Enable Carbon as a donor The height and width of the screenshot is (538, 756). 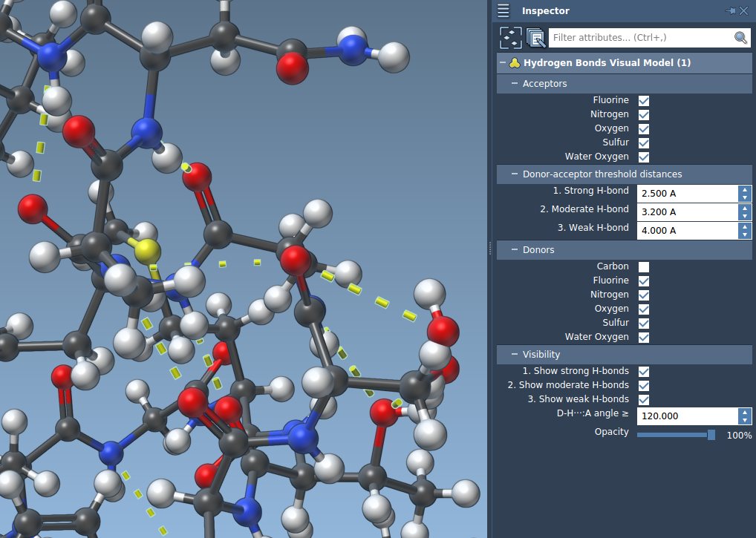[644, 266]
